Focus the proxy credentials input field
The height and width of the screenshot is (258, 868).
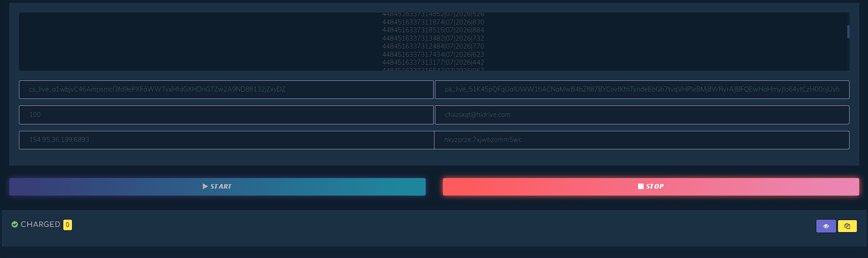(x=642, y=140)
